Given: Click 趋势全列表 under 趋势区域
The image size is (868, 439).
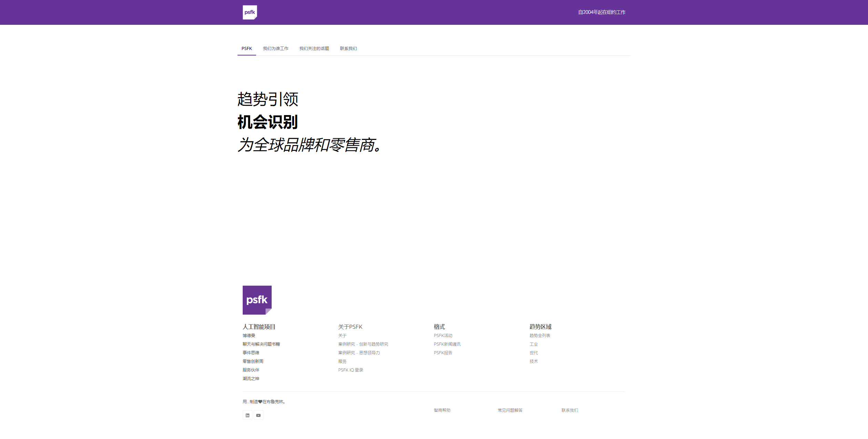Looking at the screenshot, I should point(540,335).
